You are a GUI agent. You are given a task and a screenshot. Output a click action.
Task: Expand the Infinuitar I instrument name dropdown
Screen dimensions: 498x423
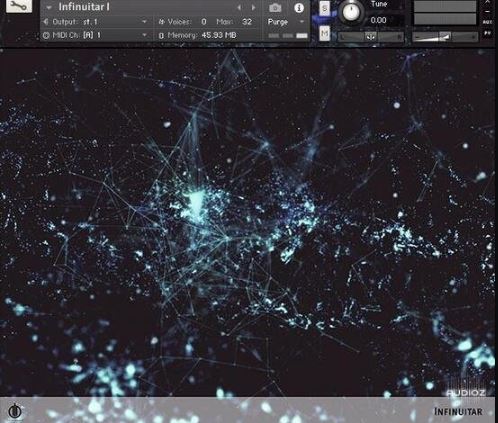click(49, 7)
